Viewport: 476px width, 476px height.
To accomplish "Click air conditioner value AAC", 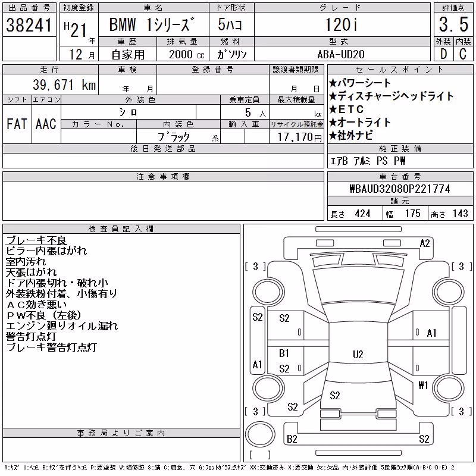I will (x=46, y=124).
